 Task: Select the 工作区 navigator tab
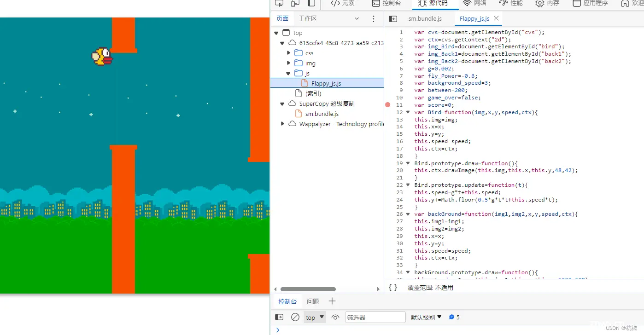coord(308,18)
